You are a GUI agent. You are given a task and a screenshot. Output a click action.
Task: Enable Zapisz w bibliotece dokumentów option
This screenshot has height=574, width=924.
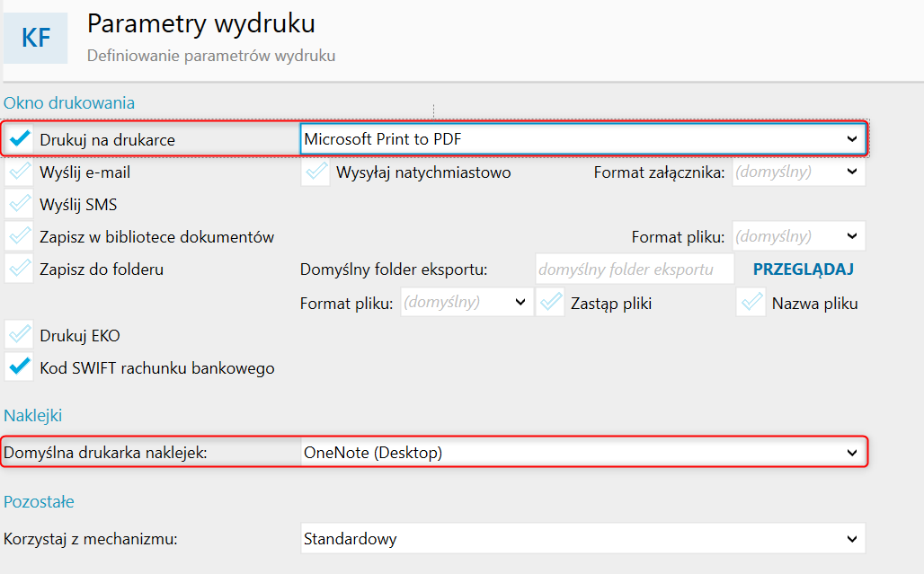pyautogui.click(x=19, y=237)
